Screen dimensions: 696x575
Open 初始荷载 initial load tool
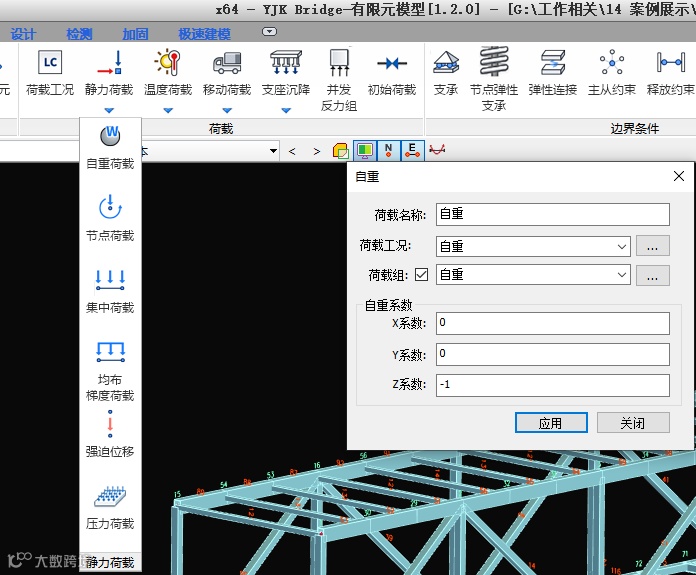pyautogui.click(x=392, y=73)
